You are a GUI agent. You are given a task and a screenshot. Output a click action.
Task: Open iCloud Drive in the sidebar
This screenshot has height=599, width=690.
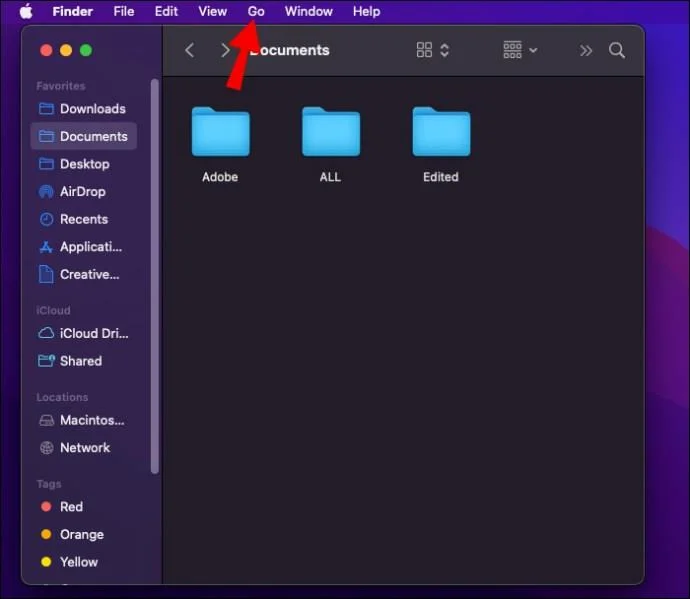pos(83,334)
